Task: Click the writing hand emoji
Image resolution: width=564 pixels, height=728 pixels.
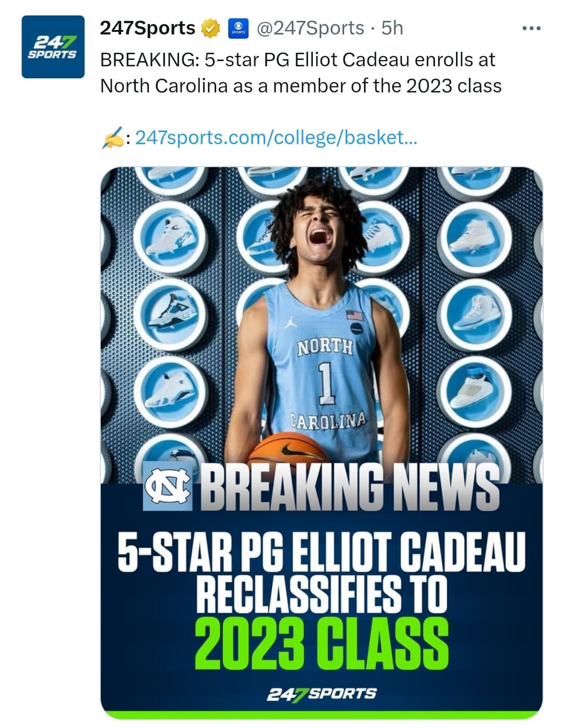Action: [112, 138]
